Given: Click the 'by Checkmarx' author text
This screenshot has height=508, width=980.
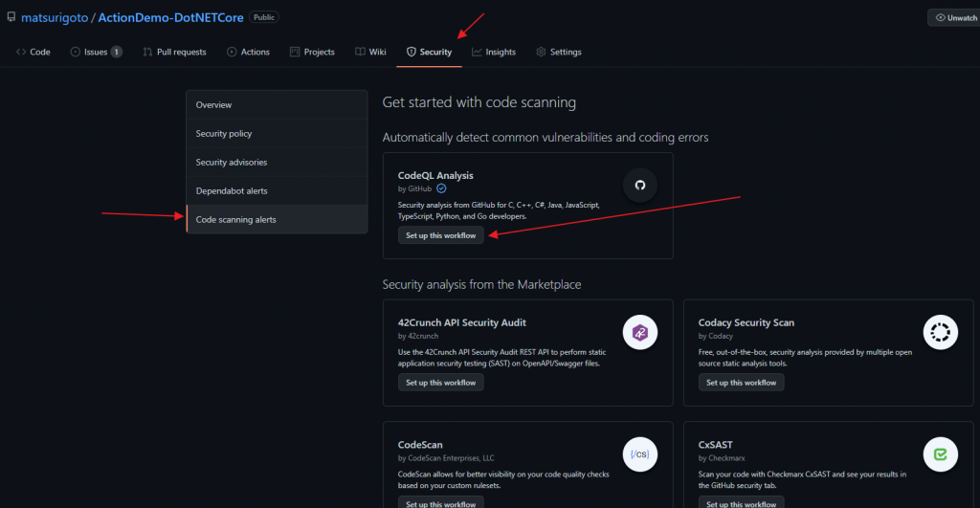Looking at the screenshot, I should 722,458.
